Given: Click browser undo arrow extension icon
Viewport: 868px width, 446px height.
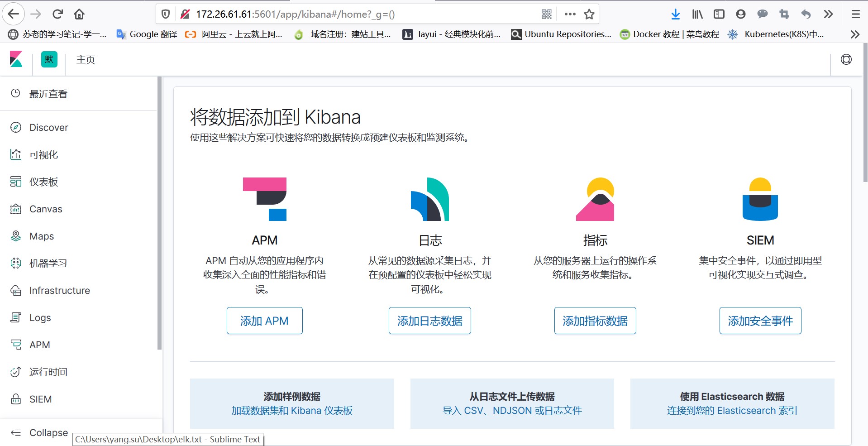Looking at the screenshot, I should point(806,14).
